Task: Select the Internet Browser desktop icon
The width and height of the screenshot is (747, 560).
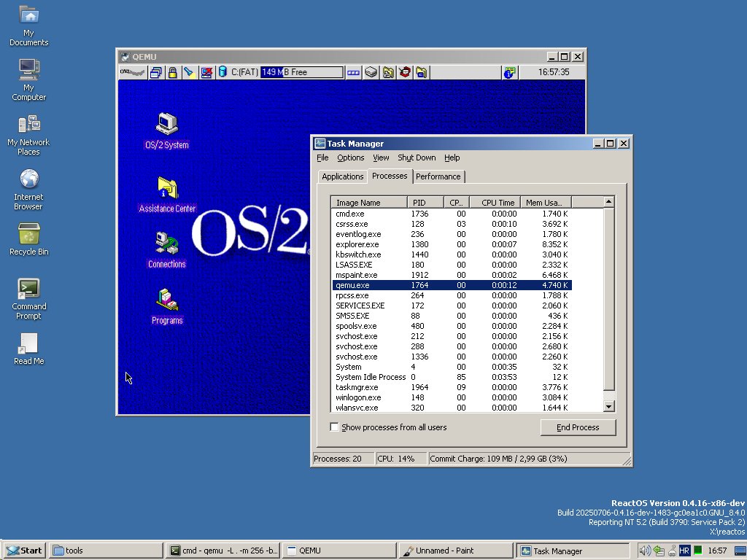Action: [28, 189]
